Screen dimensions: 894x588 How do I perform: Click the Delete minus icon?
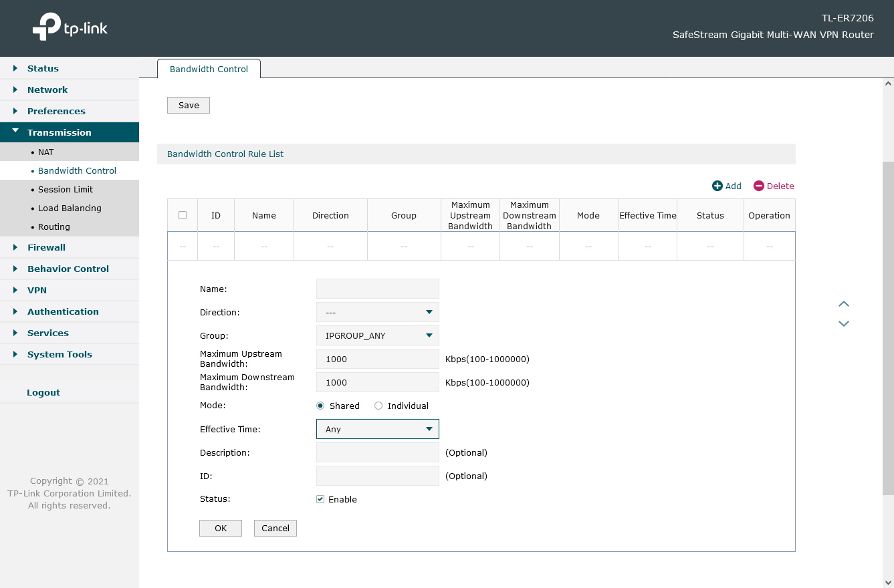[758, 186]
